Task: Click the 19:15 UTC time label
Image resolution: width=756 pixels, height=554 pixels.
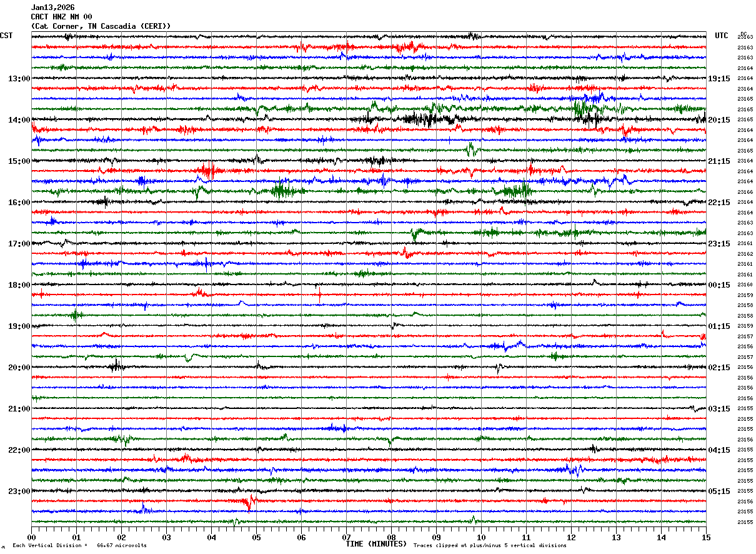Action: point(719,79)
